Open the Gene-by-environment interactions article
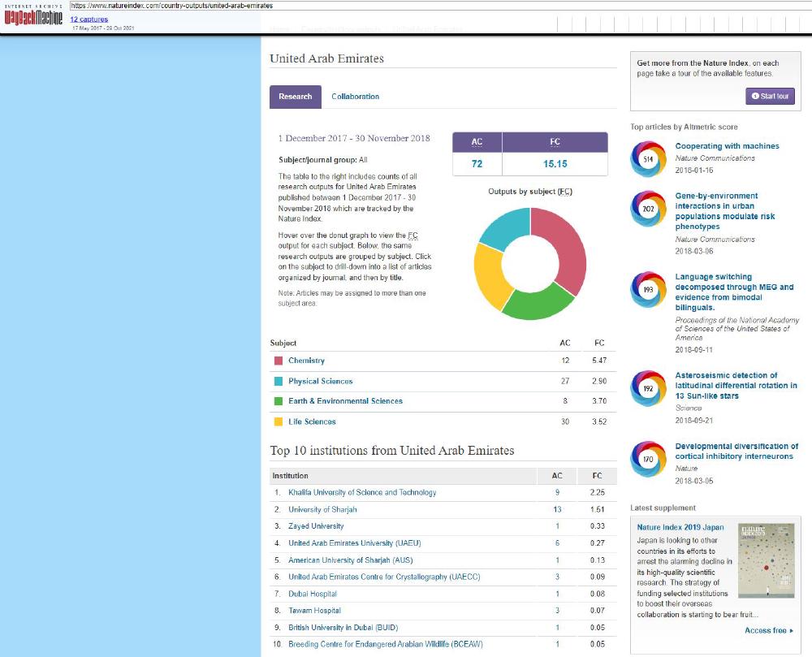Image resolution: width=812 pixels, height=657 pixels. 725,211
